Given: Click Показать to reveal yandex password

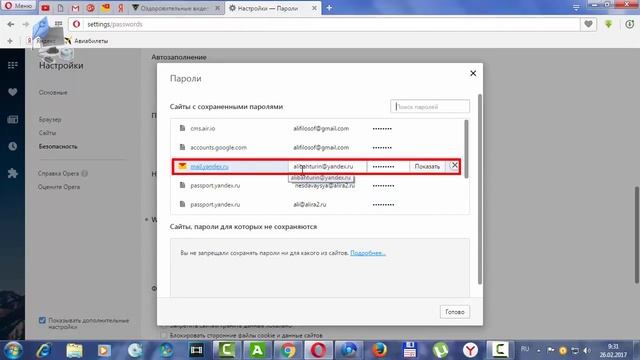Looking at the screenshot, I should (427, 167).
